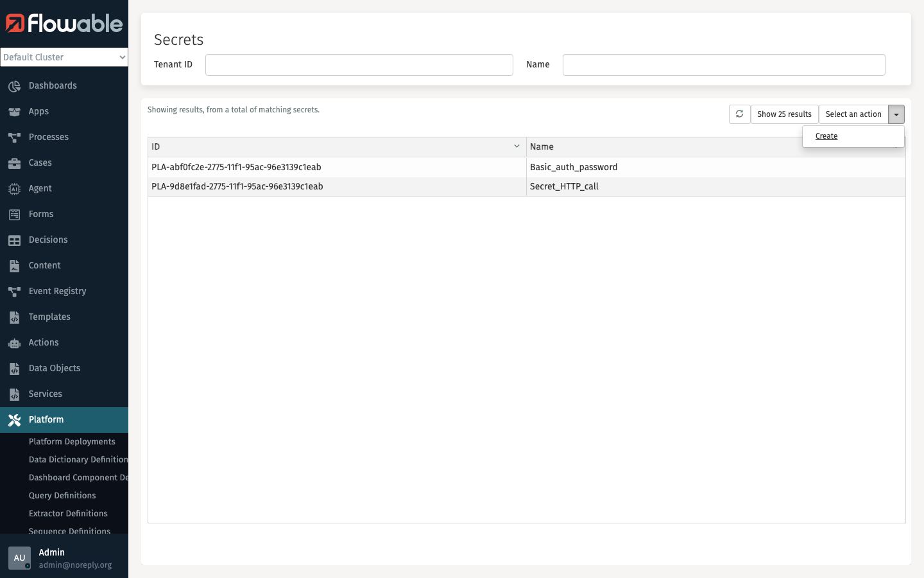
Task: Click the Agent AI chip icon
Action: pos(14,189)
